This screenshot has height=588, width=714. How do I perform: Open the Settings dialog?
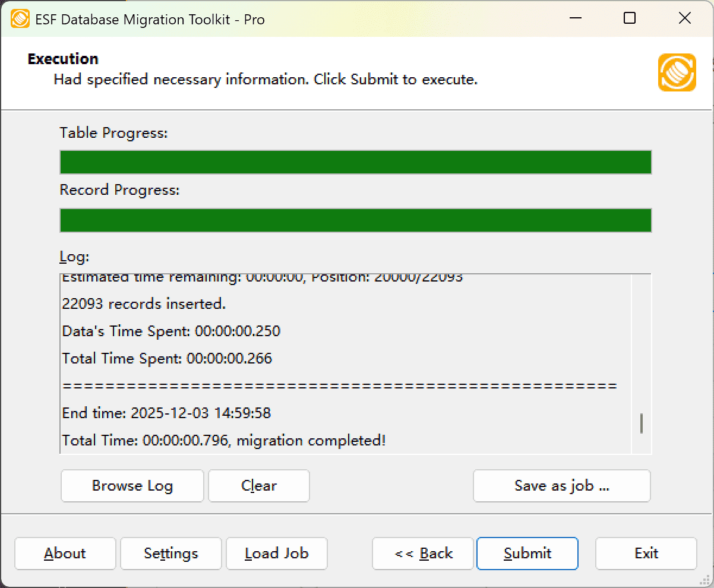pyautogui.click(x=170, y=554)
